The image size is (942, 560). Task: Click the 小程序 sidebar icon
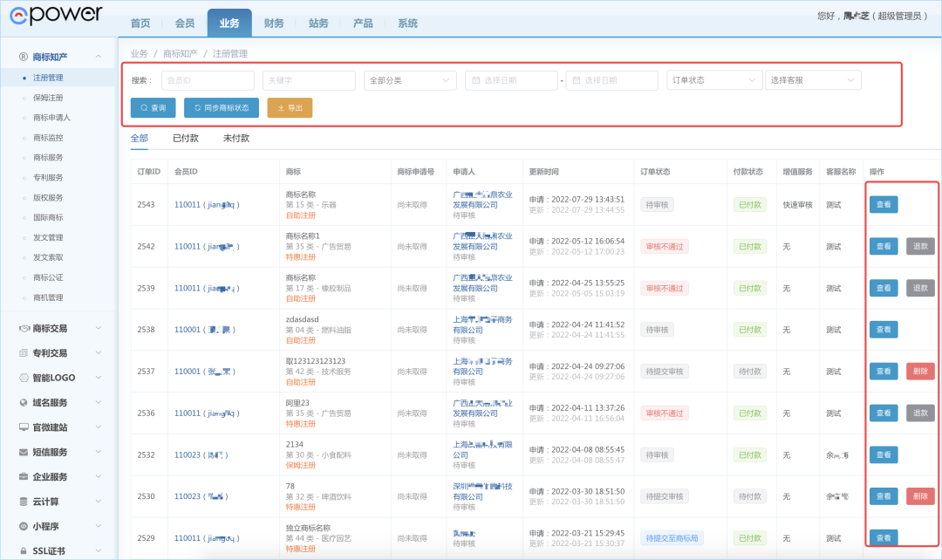pyautogui.click(x=24, y=526)
